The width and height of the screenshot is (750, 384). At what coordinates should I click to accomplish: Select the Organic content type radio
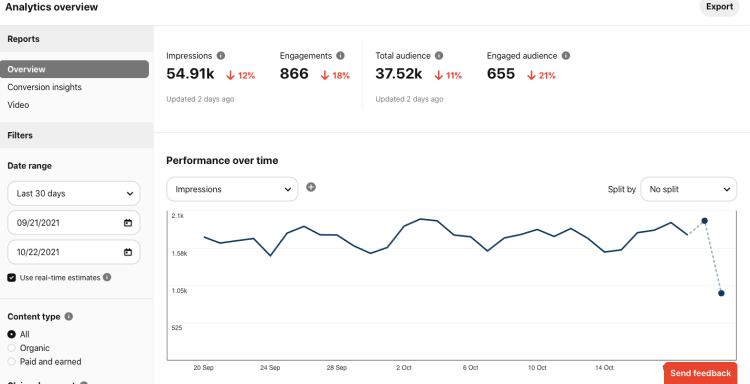pyautogui.click(x=11, y=348)
